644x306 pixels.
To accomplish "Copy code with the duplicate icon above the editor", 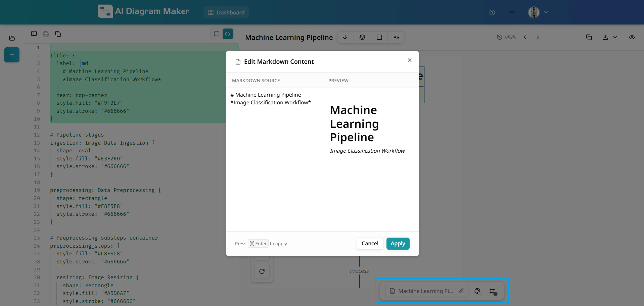I will (x=58, y=34).
